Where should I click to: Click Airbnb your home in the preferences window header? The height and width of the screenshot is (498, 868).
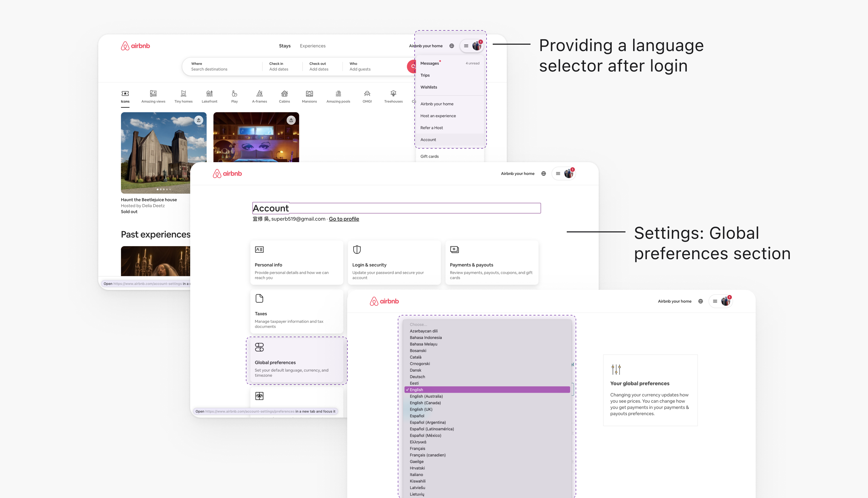(675, 301)
